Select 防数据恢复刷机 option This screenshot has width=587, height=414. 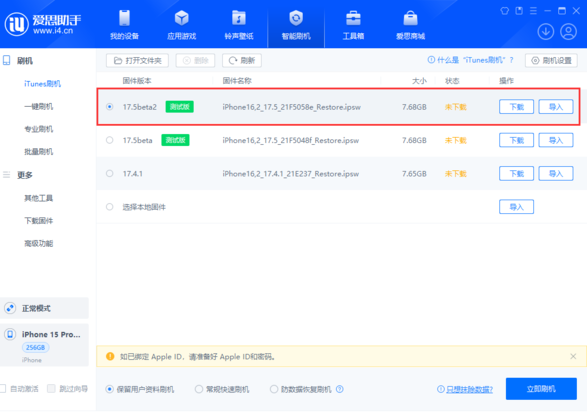pyautogui.click(x=274, y=389)
